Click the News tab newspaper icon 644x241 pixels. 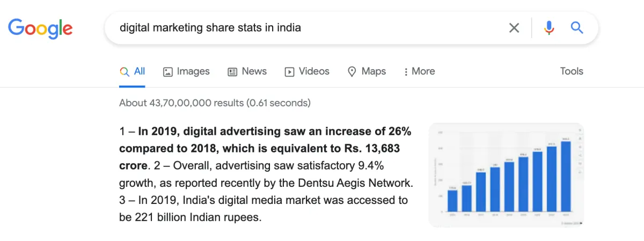click(232, 71)
